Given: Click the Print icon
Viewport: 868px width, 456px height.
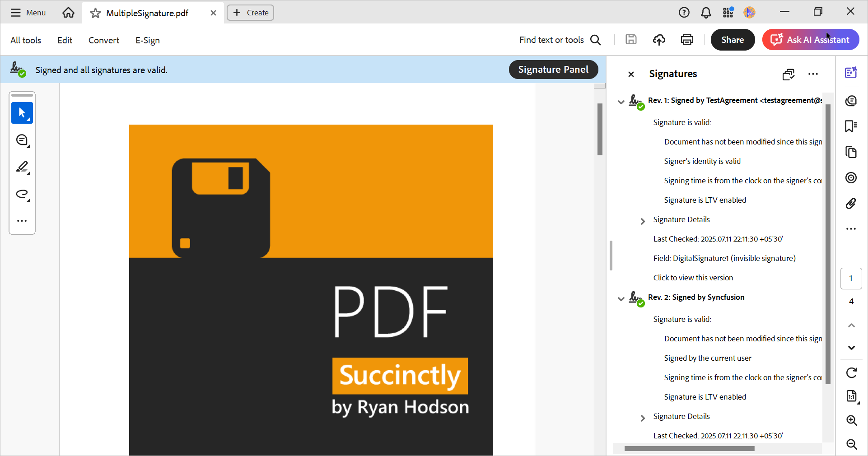Looking at the screenshot, I should [x=686, y=40].
